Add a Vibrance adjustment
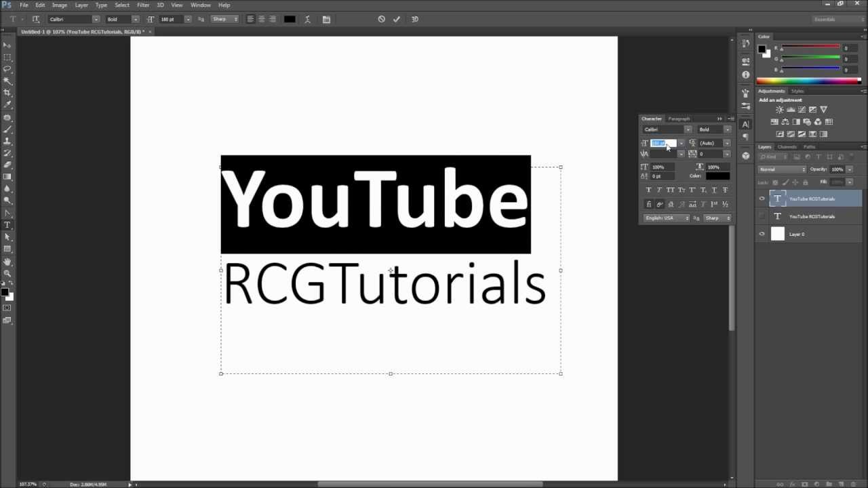 [x=824, y=110]
